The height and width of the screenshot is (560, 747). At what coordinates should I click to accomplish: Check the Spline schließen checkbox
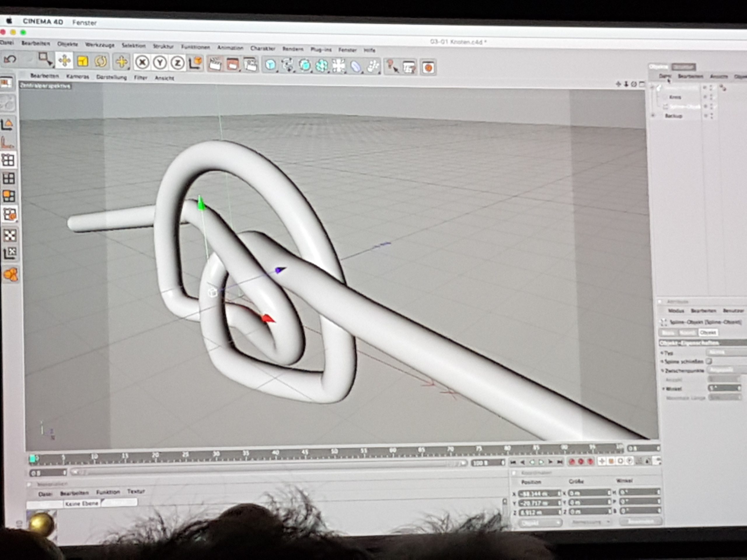coord(709,361)
